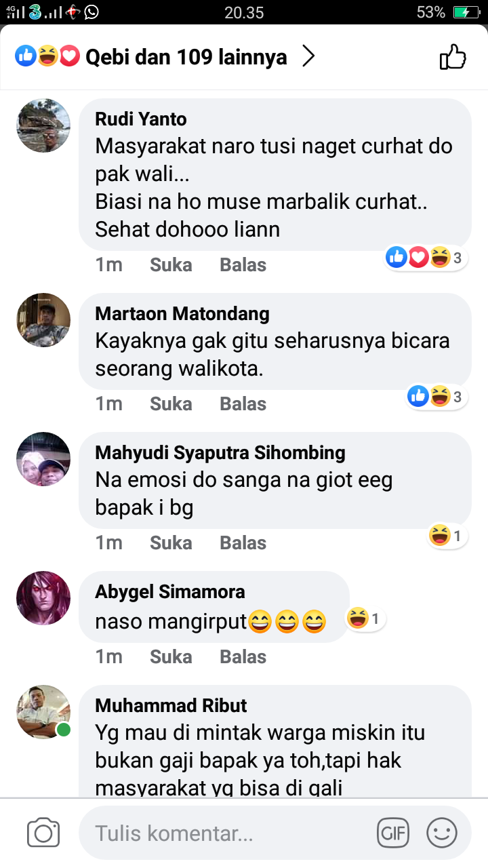The width and height of the screenshot is (488, 868).
Task: Open Martaon Matondang's profile name link
Action: [182, 314]
